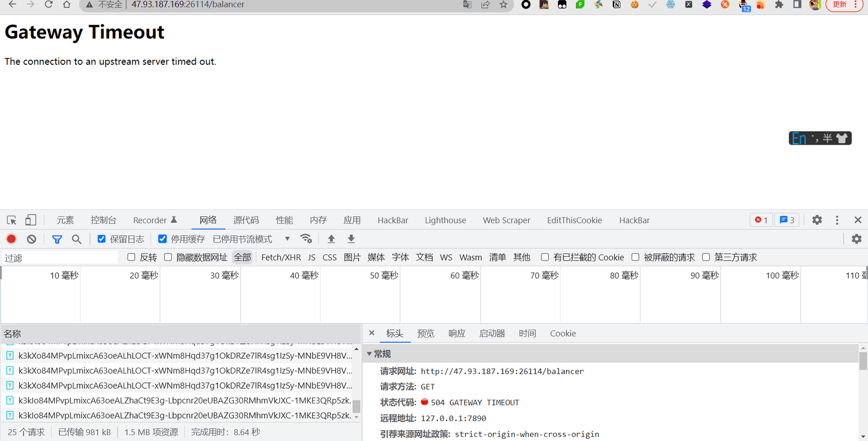
Task: Select the Fetch/XHR filter button
Action: tap(281, 257)
